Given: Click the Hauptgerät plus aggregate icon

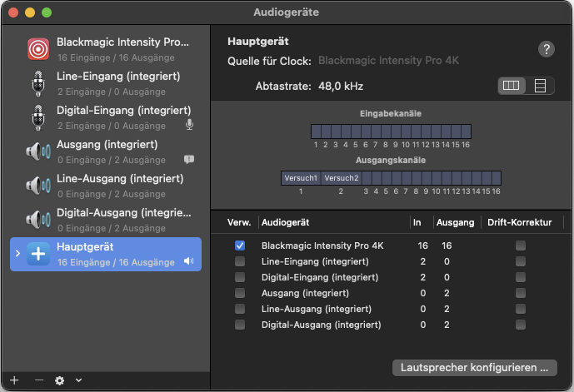Looking at the screenshot, I should 38,254.
